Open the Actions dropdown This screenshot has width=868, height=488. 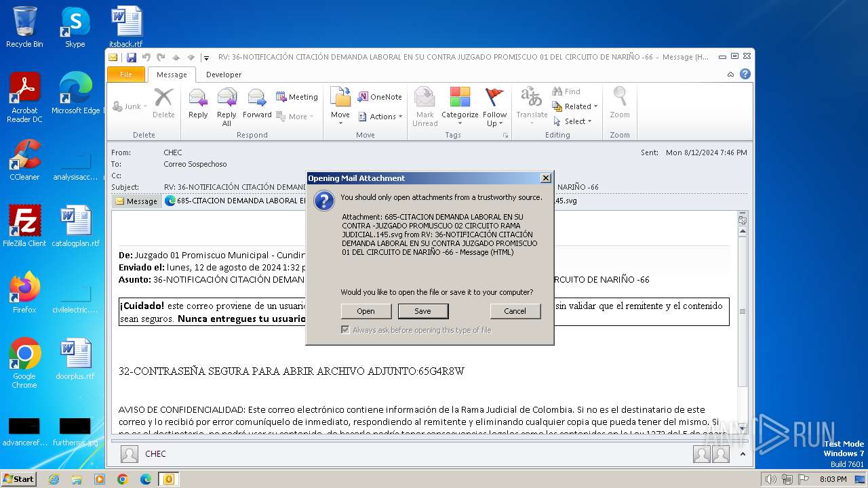click(380, 117)
